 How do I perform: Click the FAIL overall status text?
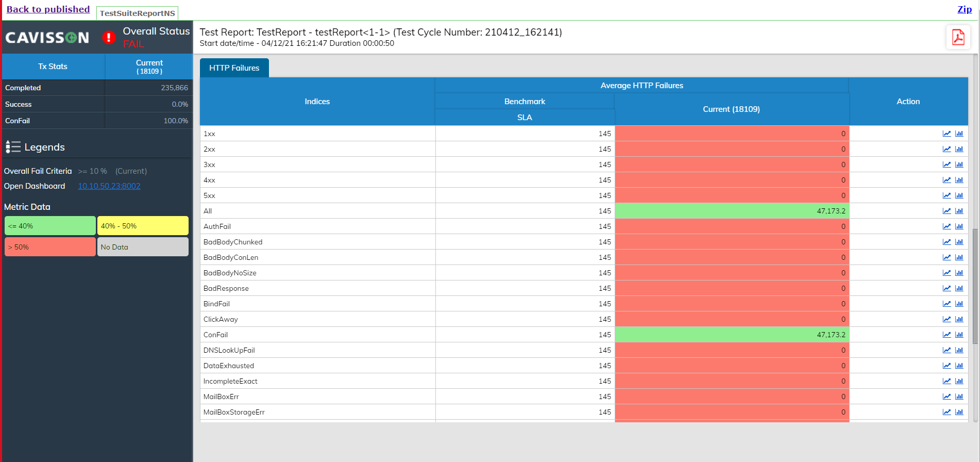[133, 44]
